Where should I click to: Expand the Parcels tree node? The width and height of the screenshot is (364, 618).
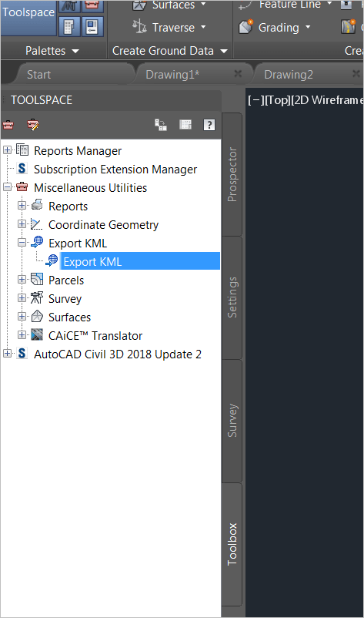[22, 280]
